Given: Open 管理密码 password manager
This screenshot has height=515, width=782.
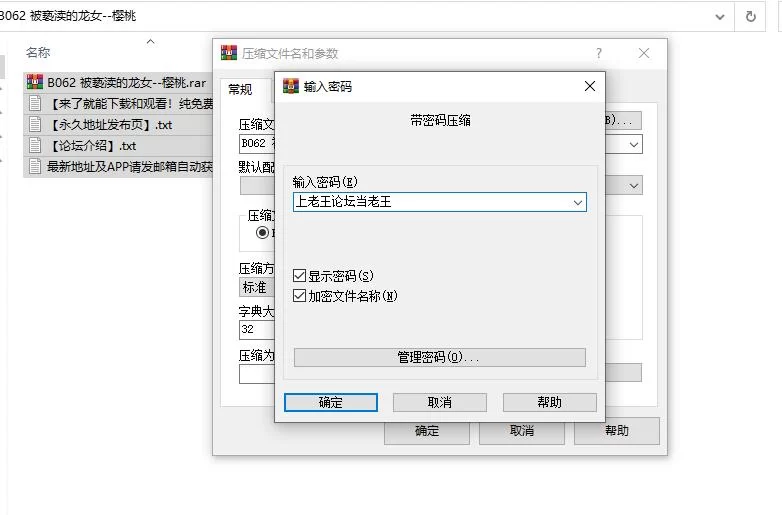Looking at the screenshot, I should 439,357.
